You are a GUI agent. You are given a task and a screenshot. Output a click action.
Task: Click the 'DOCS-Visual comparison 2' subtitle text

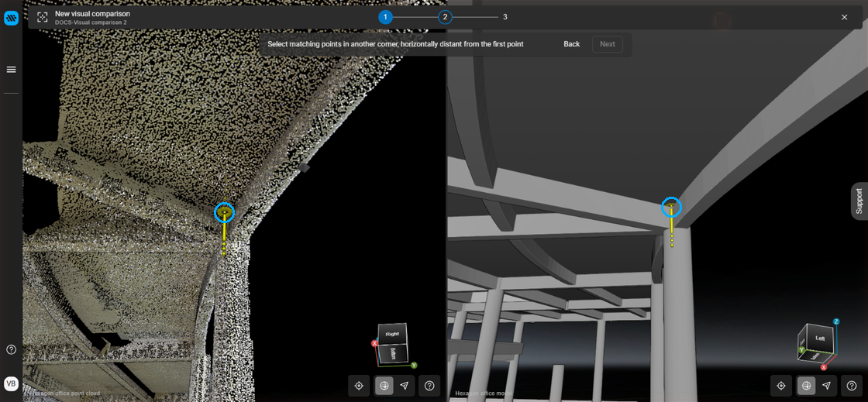point(91,22)
